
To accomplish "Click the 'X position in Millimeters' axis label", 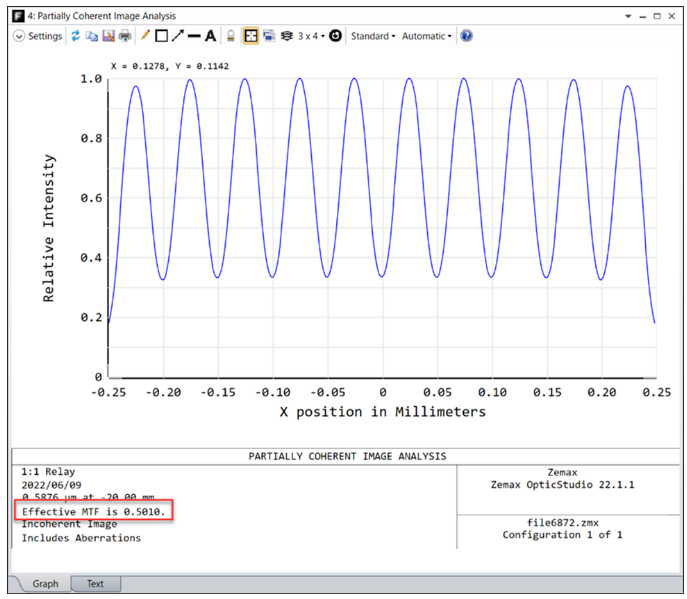I will point(383,412).
